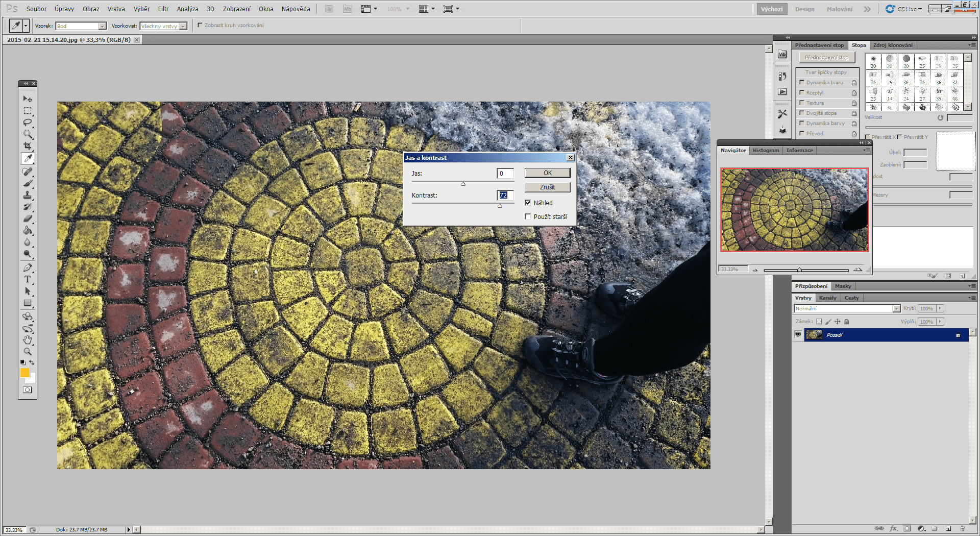Check the Dynamika tvaru option

(802, 82)
